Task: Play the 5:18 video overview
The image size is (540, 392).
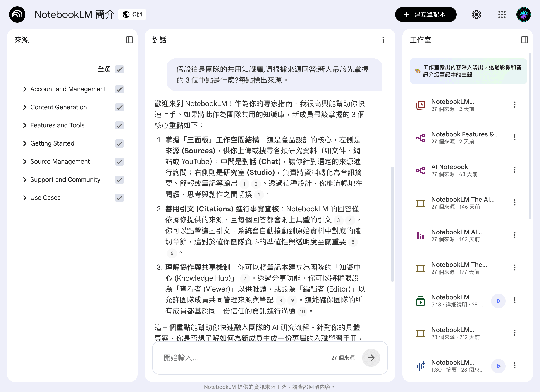Action: pyautogui.click(x=498, y=301)
